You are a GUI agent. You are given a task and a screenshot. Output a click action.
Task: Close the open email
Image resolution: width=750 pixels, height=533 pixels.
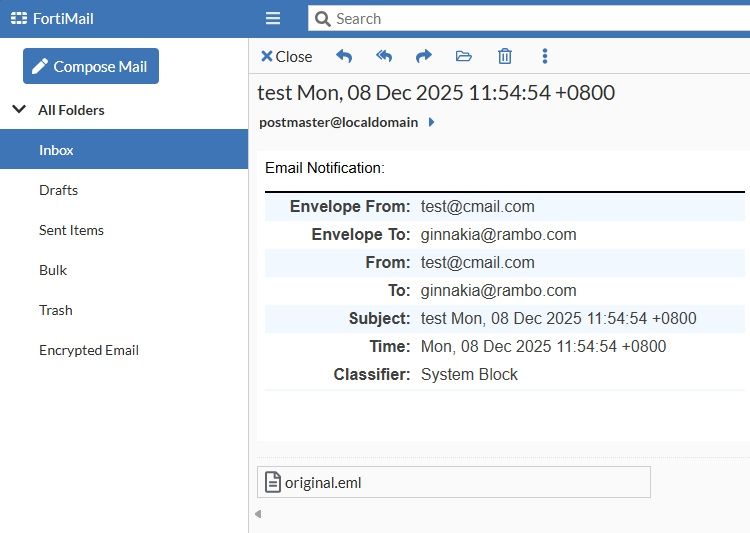286,56
